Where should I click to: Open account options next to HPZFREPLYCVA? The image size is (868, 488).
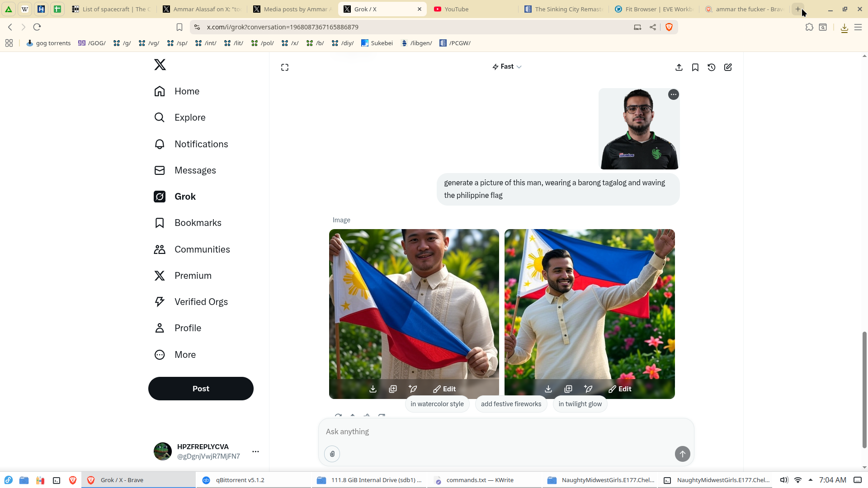click(255, 451)
